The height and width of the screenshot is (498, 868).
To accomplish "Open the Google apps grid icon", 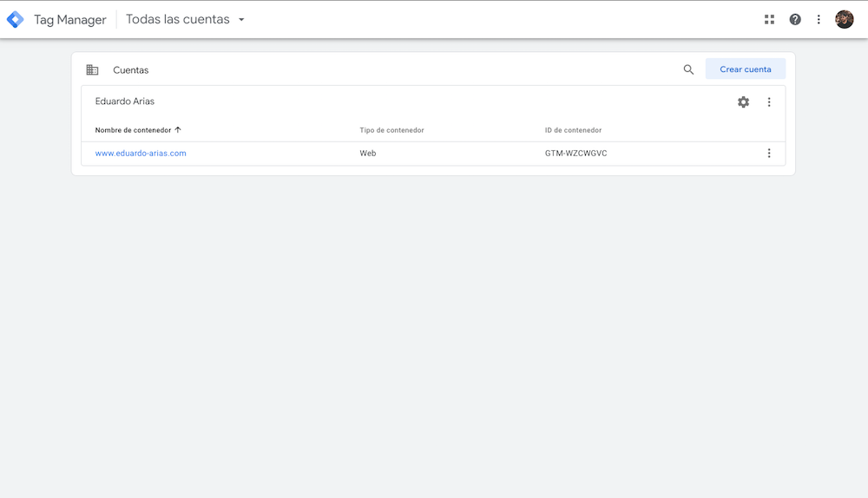I will tap(769, 19).
